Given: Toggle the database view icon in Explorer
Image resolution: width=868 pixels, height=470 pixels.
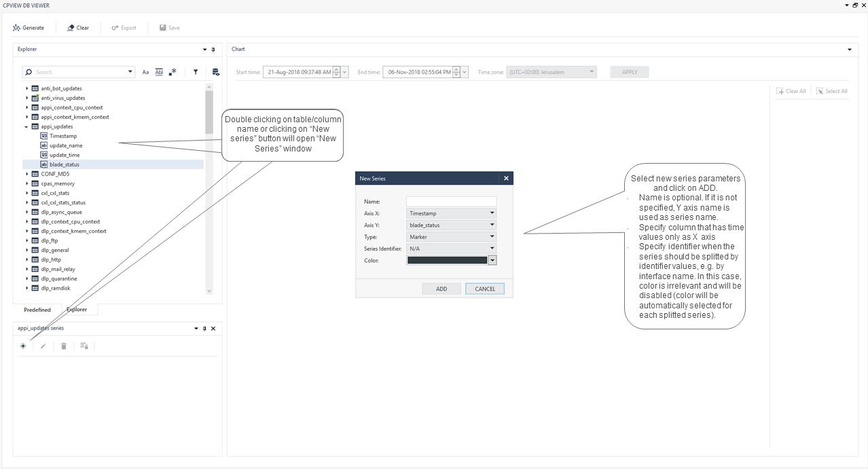Looking at the screenshot, I should (x=215, y=71).
